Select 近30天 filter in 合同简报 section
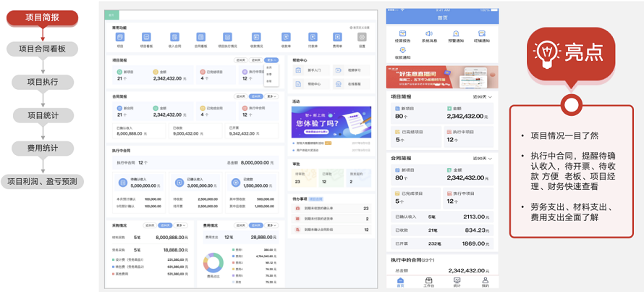 [x=241, y=96]
